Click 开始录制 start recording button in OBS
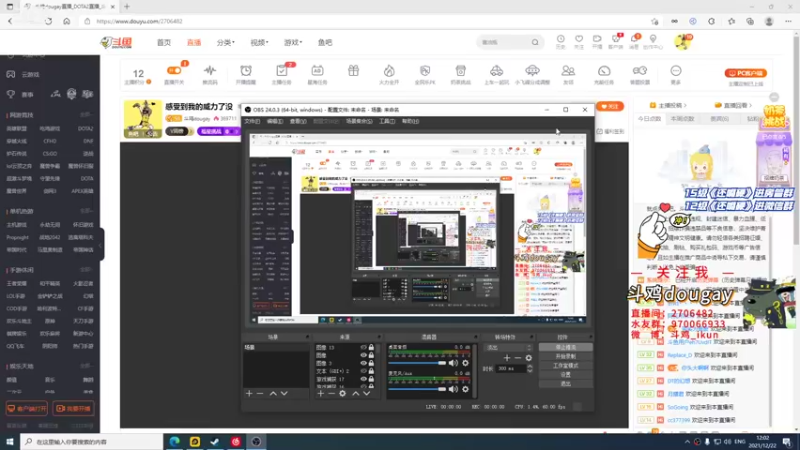Viewport: 800px width, 450px height. (x=565, y=357)
